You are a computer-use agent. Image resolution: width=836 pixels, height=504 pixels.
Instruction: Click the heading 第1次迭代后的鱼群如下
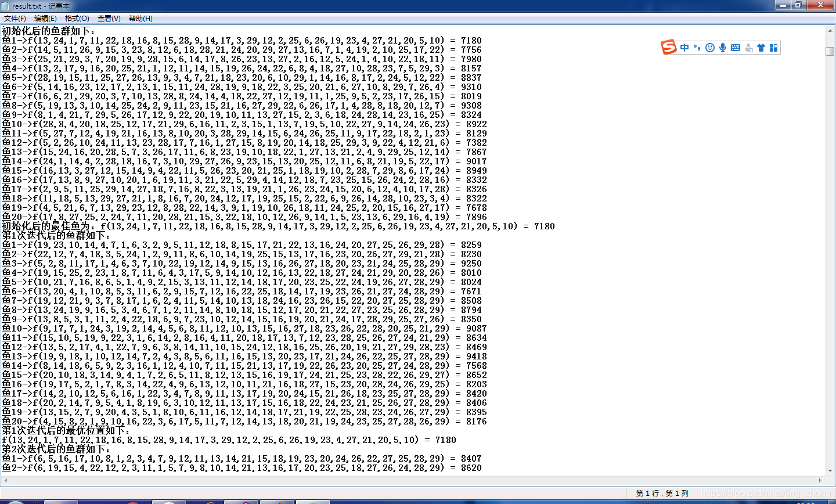55,236
